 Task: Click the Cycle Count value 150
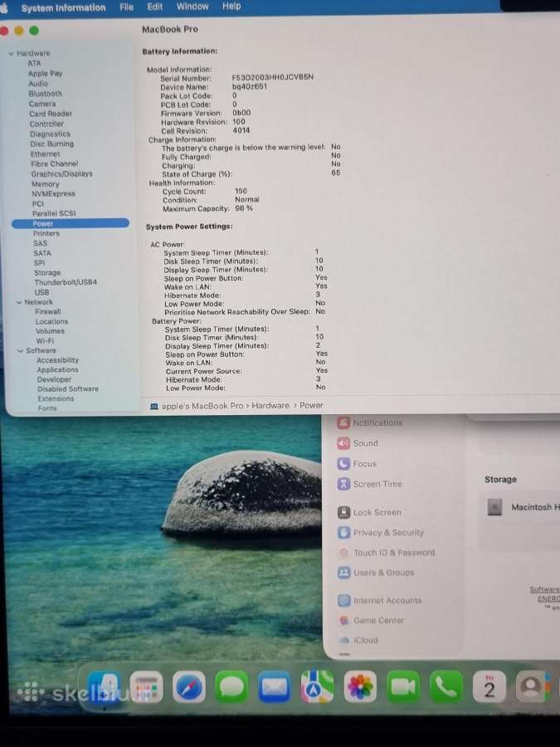(241, 191)
